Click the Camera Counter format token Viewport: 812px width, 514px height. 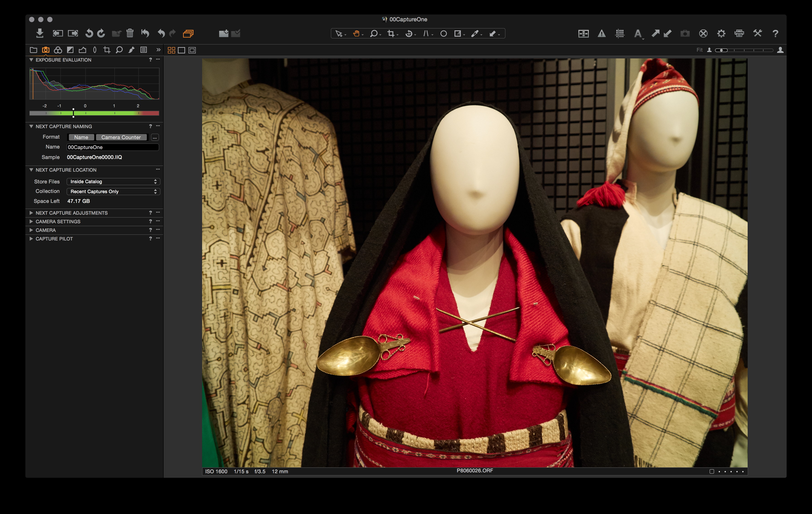[121, 137]
